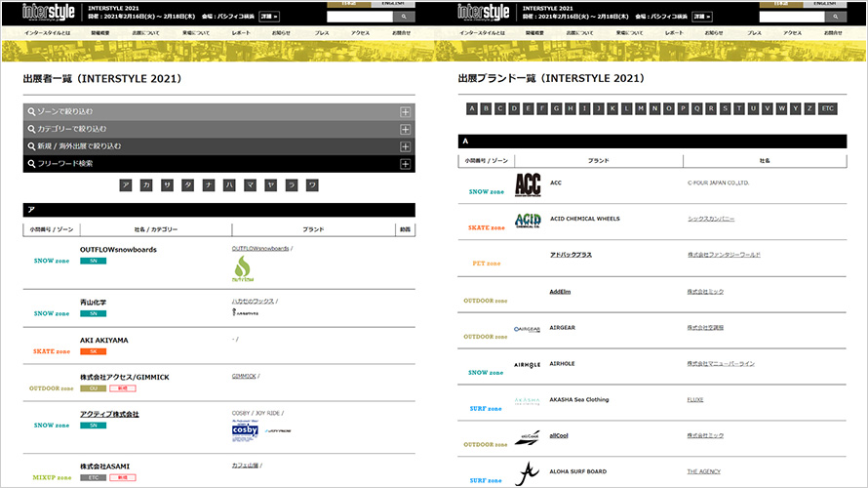Focus the search field on left page header
This screenshot has width=868, height=488.
(x=360, y=17)
